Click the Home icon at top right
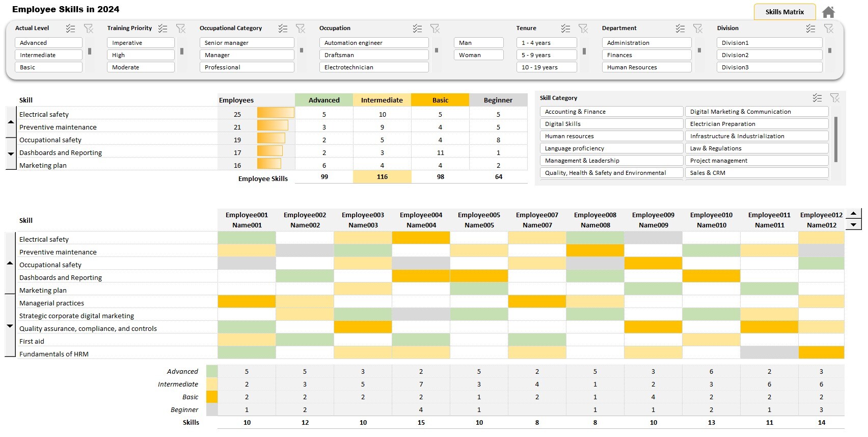868x437 pixels. [x=829, y=12]
